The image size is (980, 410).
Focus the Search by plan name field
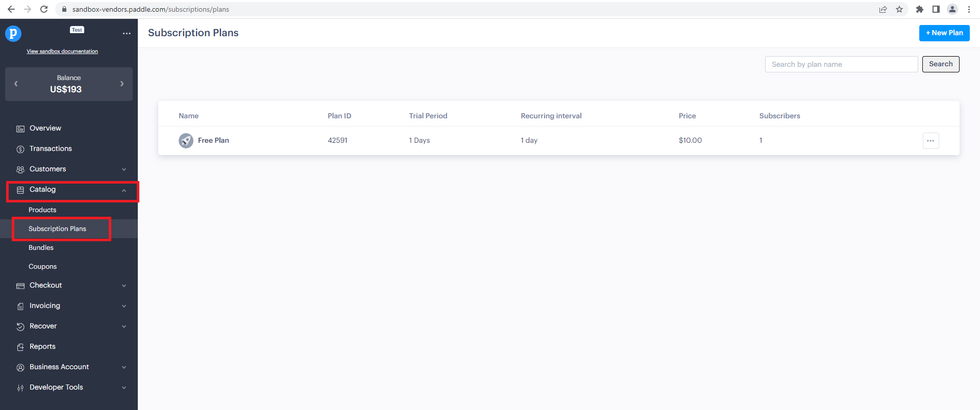[x=841, y=64]
